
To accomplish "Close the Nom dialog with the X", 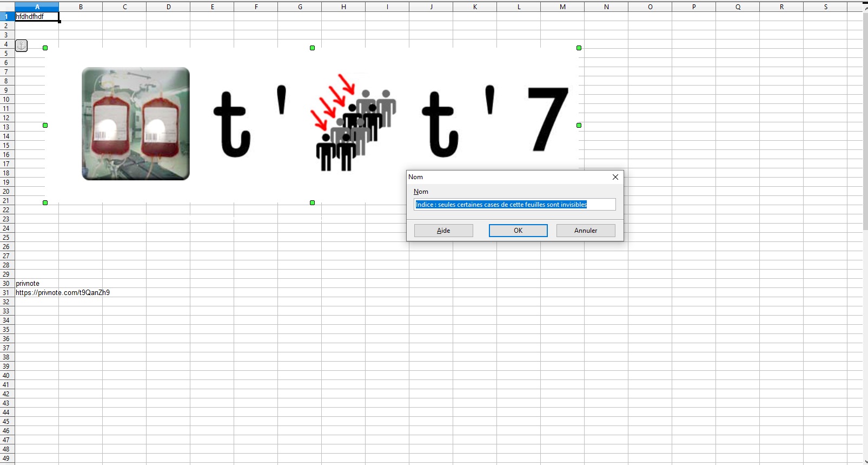I will pyautogui.click(x=615, y=177).
